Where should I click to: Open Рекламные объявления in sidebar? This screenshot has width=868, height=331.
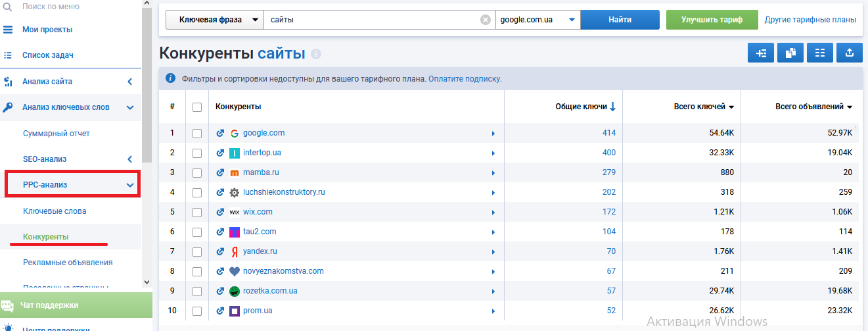(x=68, y=263)
